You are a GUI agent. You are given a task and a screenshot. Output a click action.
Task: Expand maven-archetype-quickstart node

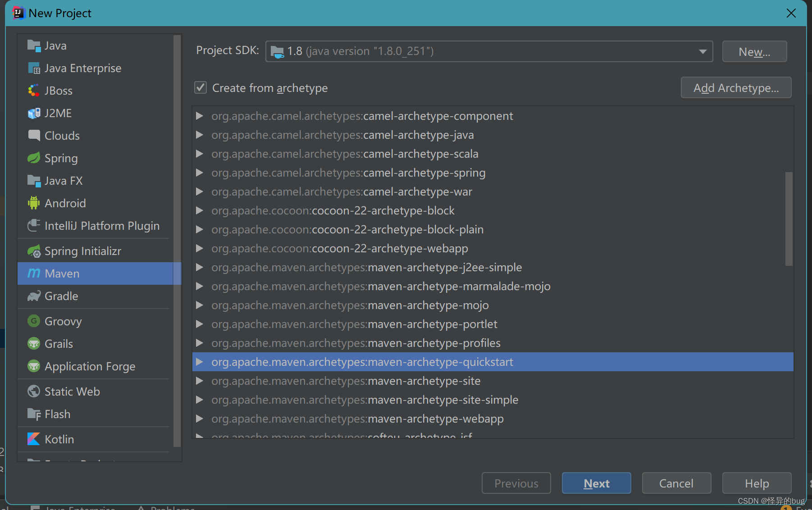[199, 362]
